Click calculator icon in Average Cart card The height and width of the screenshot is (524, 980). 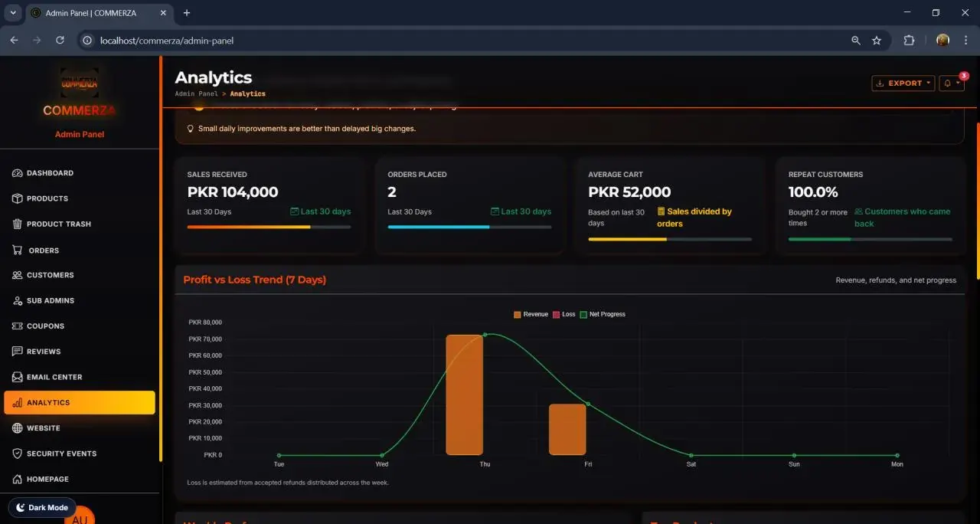[x=661, y=211]
